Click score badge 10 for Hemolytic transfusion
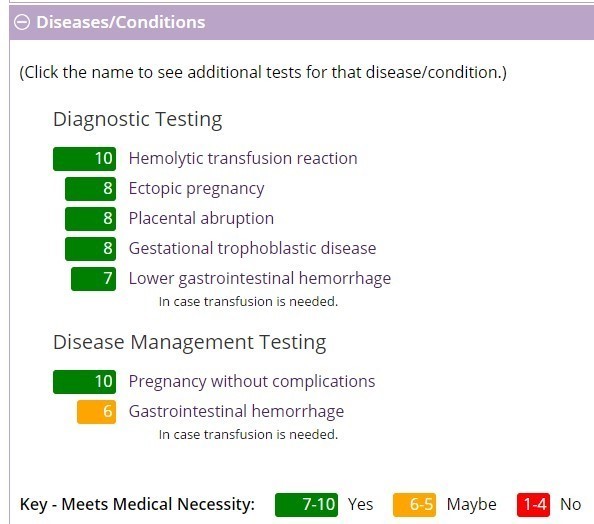 84,159
